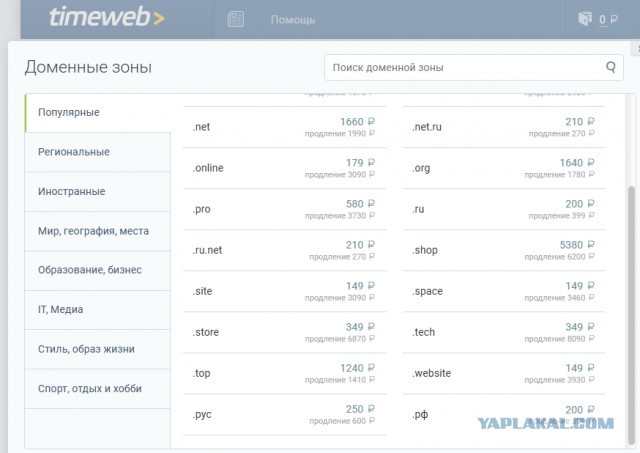Image resolution: width=640 pixels, height=453 pixels.
Task: Pick the .рф domain zone
Action: click(x=504, y=415)
